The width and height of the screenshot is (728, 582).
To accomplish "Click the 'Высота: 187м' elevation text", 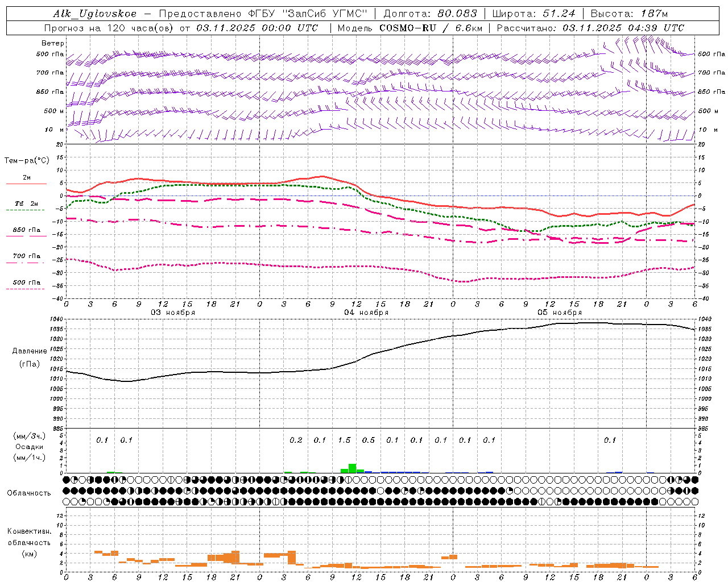I will [629, 14].
